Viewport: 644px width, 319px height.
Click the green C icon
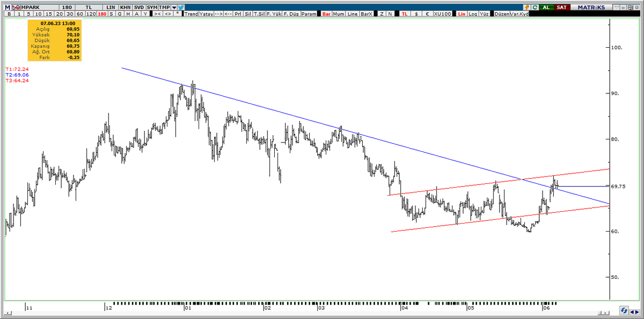(x=535, y=8)
